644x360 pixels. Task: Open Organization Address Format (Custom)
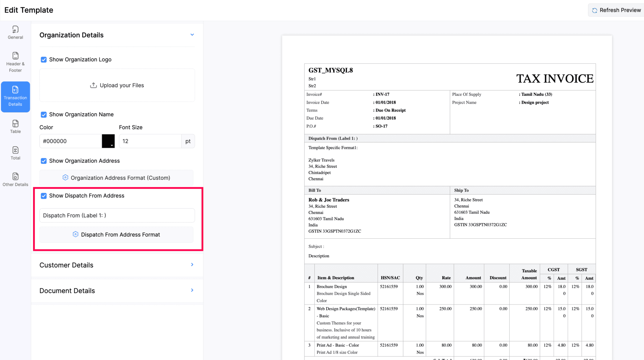coord(116,178)
